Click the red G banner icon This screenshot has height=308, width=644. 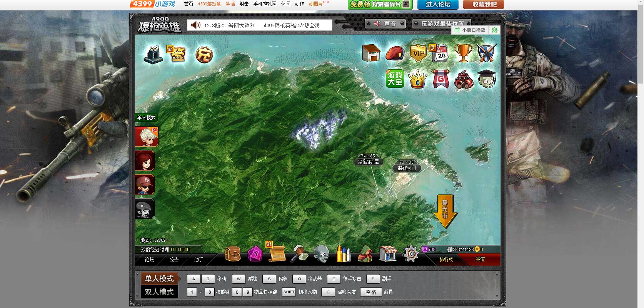pos(440,79)
